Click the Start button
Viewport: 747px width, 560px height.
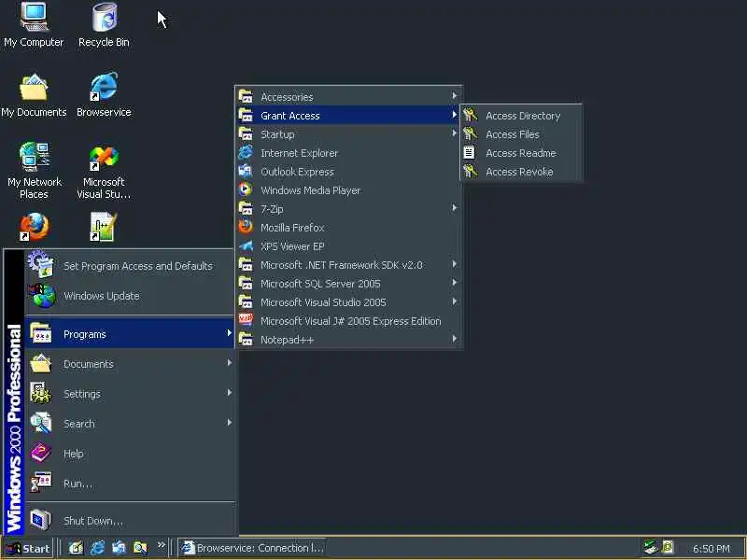pos(28,548)
